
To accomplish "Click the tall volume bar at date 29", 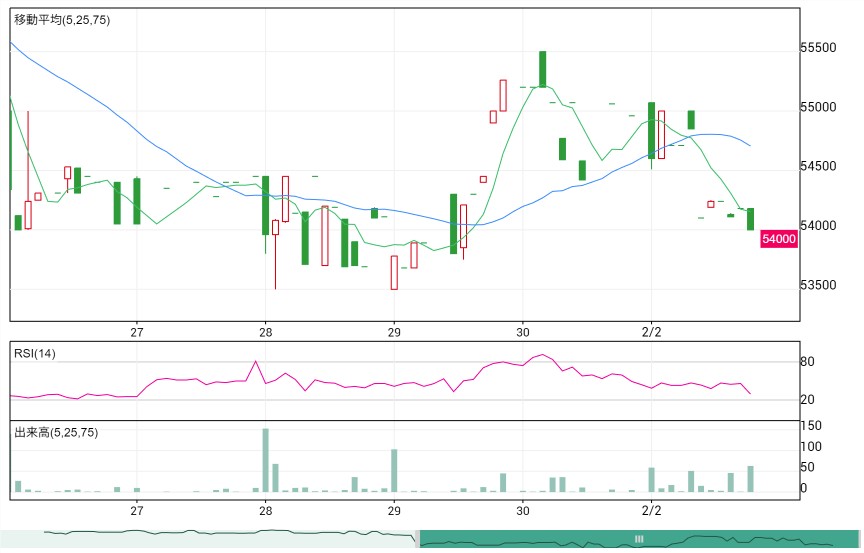I will 394,470.
